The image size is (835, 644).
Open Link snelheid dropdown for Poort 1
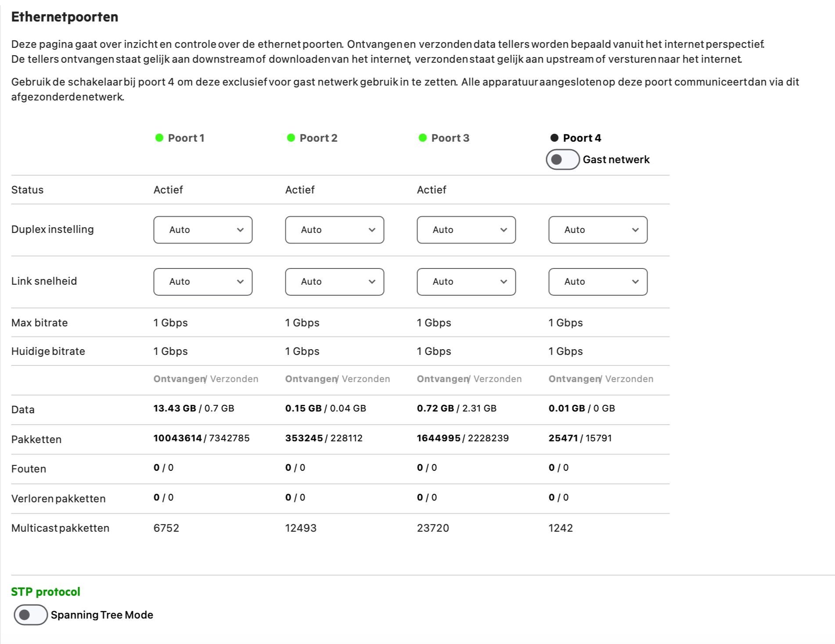203,282
